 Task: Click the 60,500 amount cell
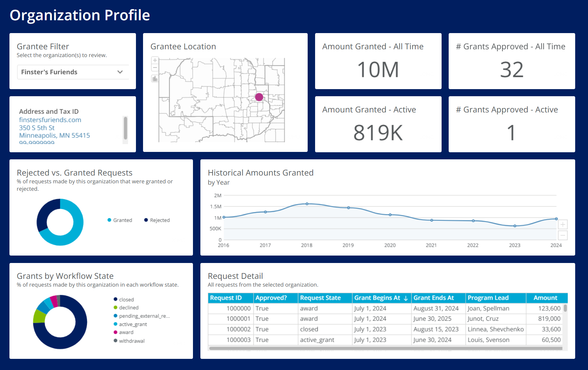(544, 340)
